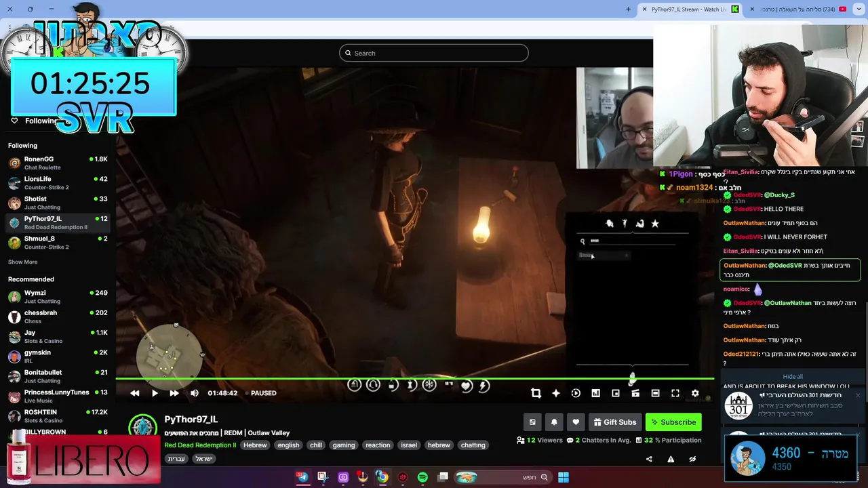Rewind the stream playback

point(135,393)
